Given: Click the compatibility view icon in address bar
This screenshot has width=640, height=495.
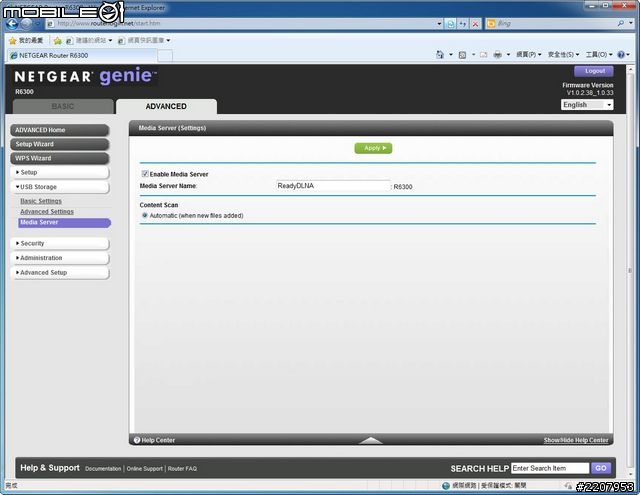Looking at the screenshot, I should [451, 24].
